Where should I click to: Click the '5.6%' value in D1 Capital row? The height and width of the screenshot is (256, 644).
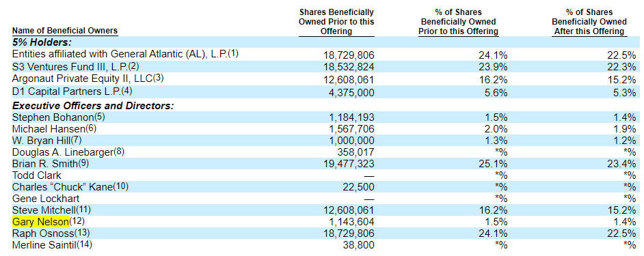pyautogui.click(x=496, y=93)
